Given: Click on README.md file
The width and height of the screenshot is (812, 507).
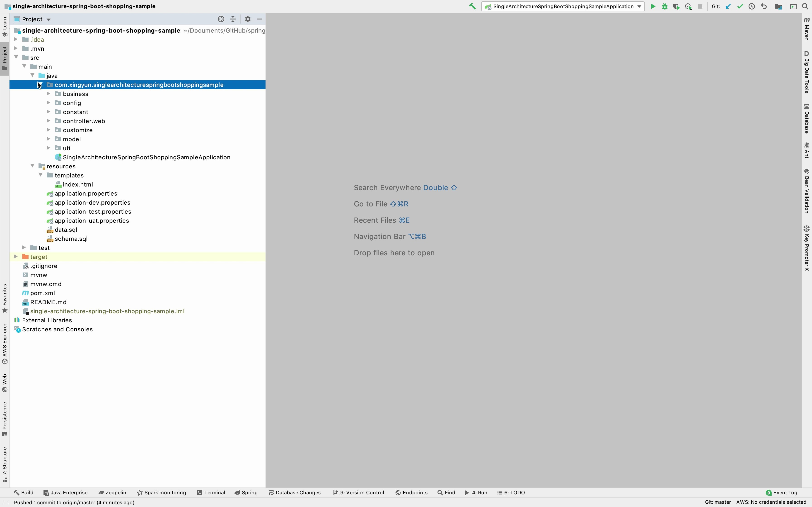Looking at the screenshot, I should (48, 301).
